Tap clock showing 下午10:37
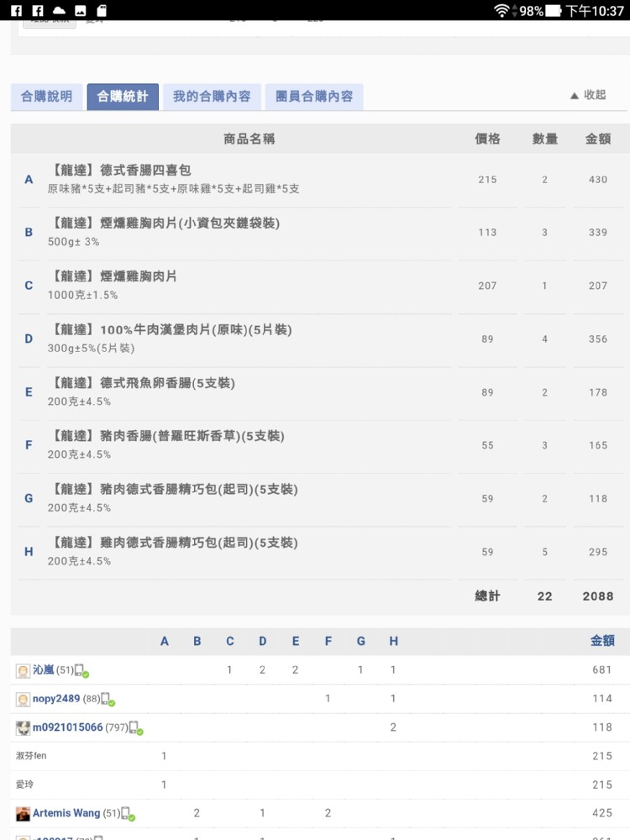Viewport: 630px width, 840px height. point(595,10)
